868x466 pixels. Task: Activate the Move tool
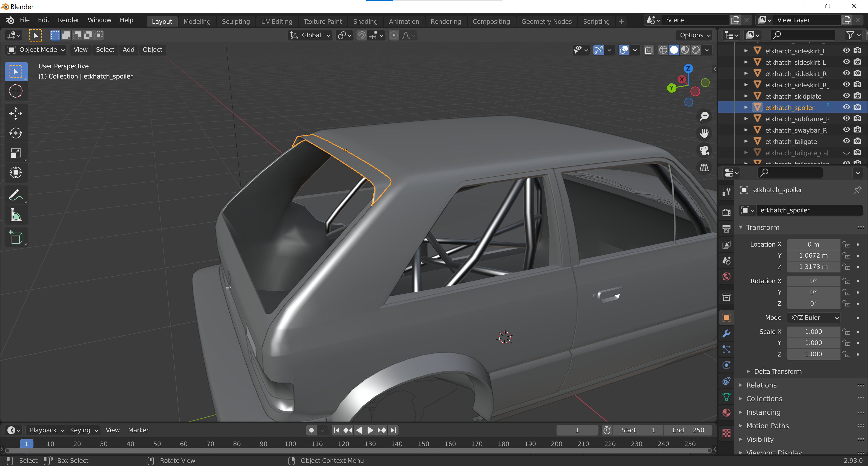click(16, 113)
